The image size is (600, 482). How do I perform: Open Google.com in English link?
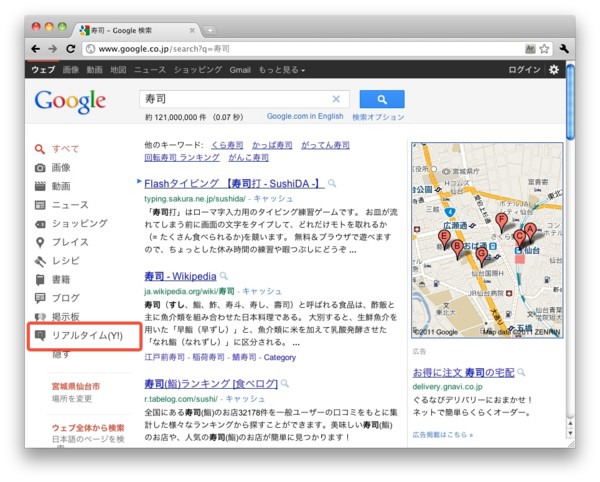coord(305,116)
